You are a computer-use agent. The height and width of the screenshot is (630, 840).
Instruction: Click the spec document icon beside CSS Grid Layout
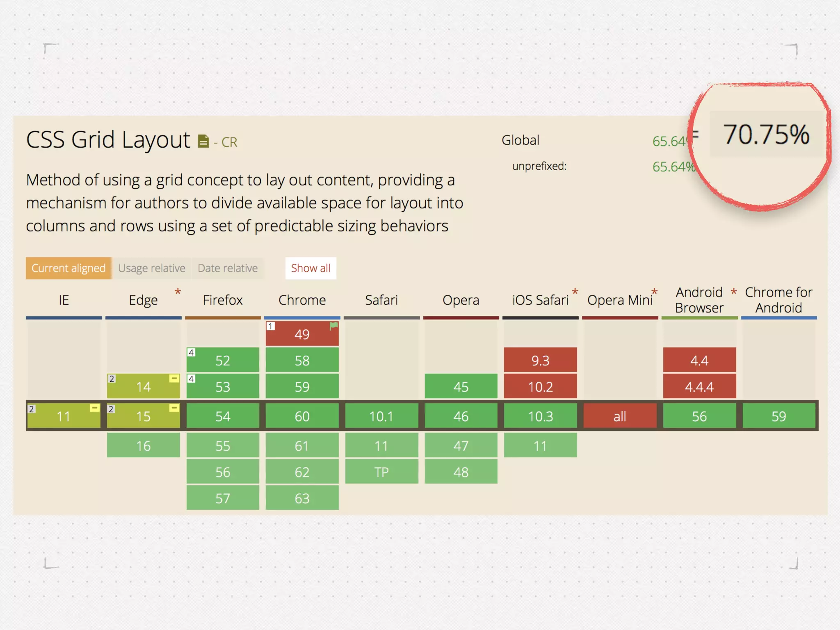[x=203, y=141]
